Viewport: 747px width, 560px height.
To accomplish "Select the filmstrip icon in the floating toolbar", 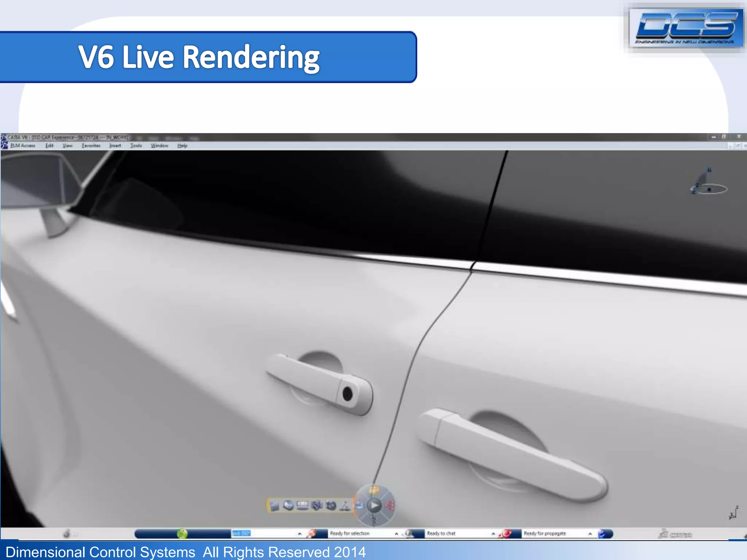I will point(302,505).
